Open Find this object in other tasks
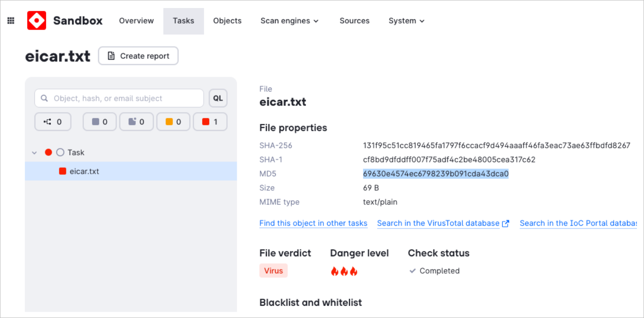Viewport: 644px width, 318px height. click(x=313, y=223)
